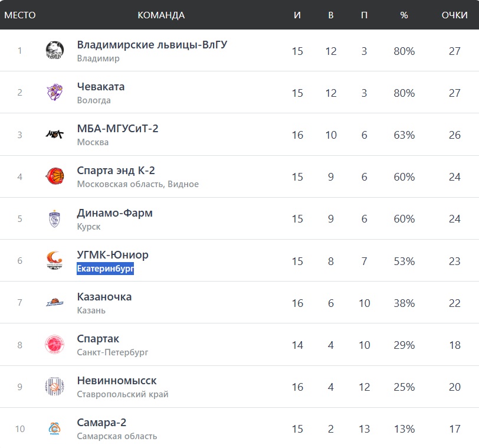This screenshot has height=448, width=479.
Task: Open the Владимирские львицы-ВлГУ team link
Action: point(152,45)
